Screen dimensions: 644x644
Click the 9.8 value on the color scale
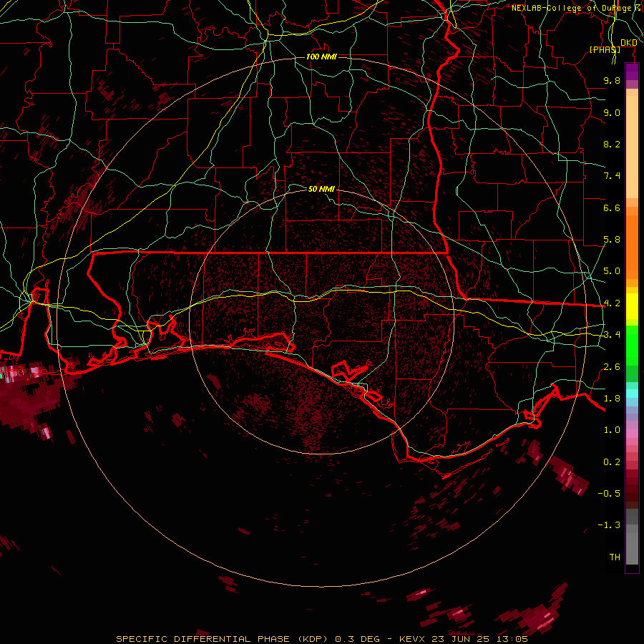[612, 80]
